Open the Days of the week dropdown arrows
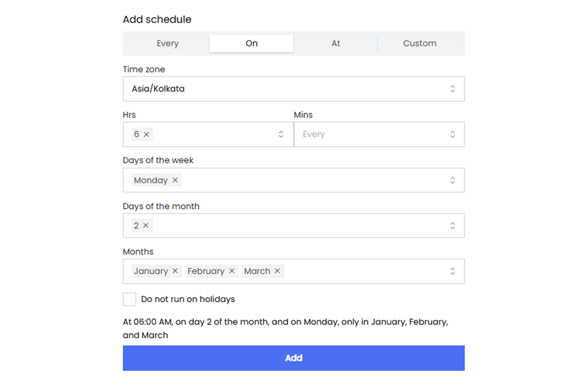The width and height of the screenshot is (588, 387). click(452, 180)
